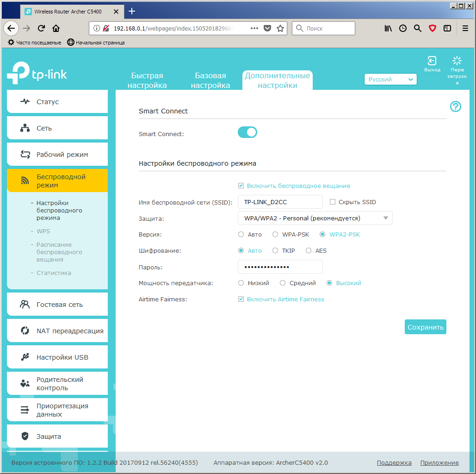Open the Firefox hamburger menu
This screenshot has height=474, width=476.
tap(465, 28)
